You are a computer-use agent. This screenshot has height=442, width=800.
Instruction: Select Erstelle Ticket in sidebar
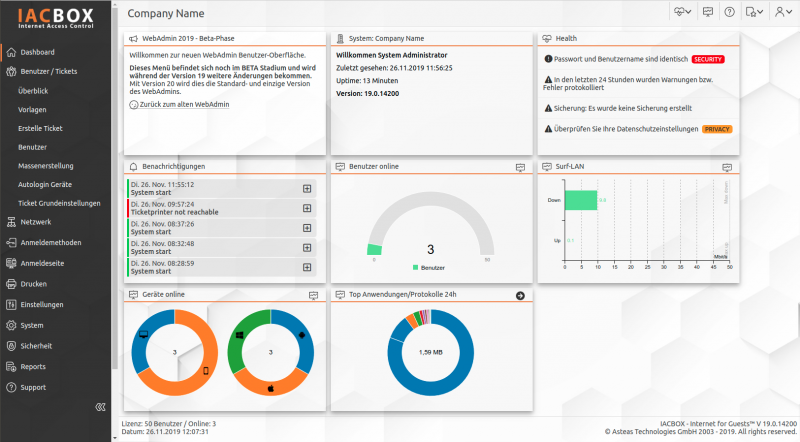(x=40, y=128)
